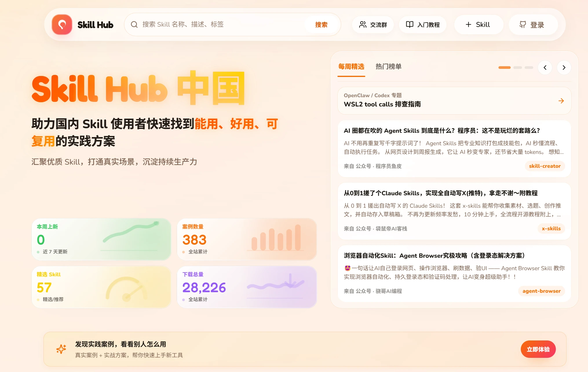This screenshot has width=588, height=372.
Task: Click the plus icon beside Skill
Action: tap(468, 25)
